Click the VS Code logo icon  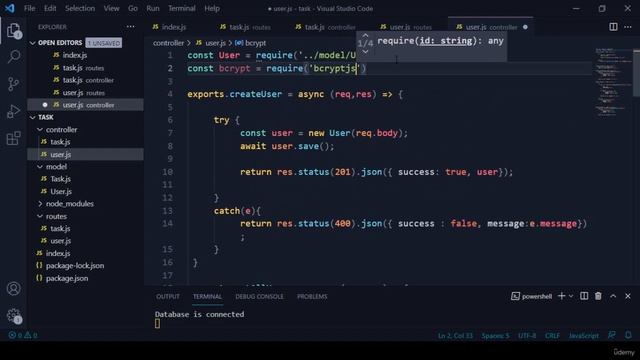pyautogui.click(x=10, y=8)
